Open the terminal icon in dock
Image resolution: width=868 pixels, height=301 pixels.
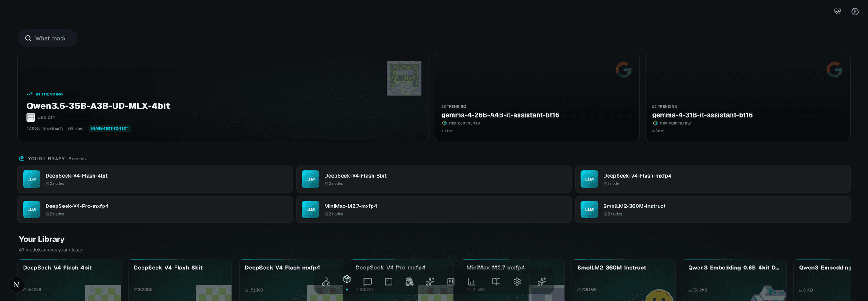click(x=388, y=282)
